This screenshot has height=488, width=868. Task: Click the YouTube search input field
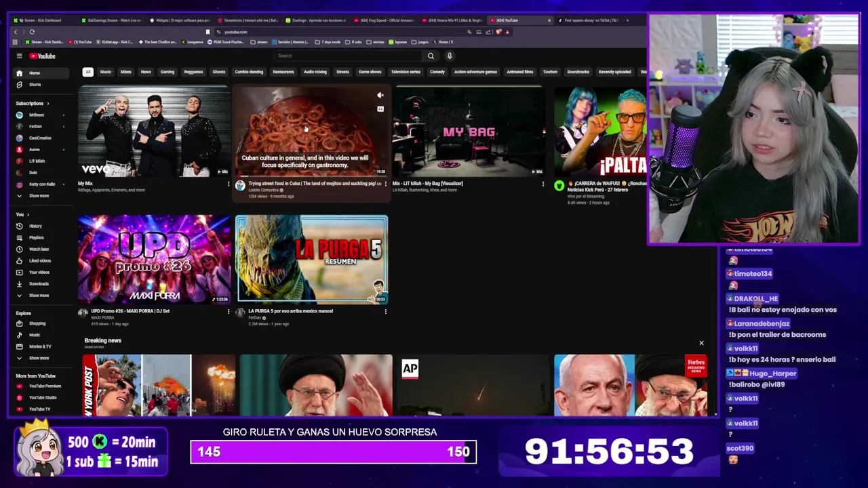pos(349,56)
